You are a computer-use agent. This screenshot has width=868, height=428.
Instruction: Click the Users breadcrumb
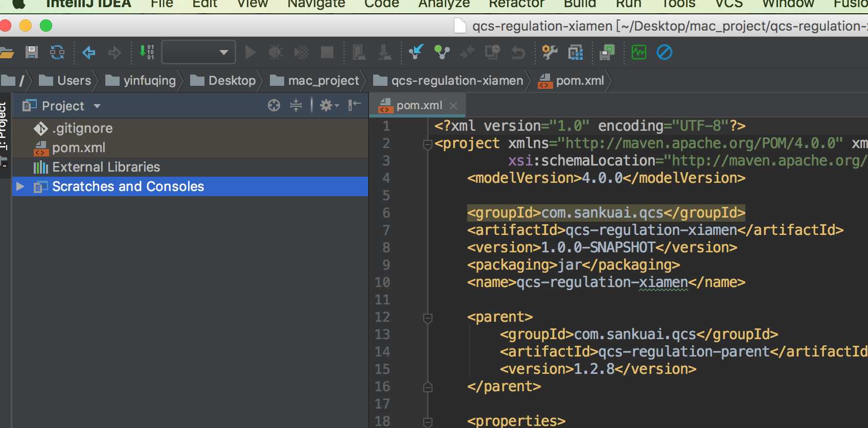[x=65, y=81]
